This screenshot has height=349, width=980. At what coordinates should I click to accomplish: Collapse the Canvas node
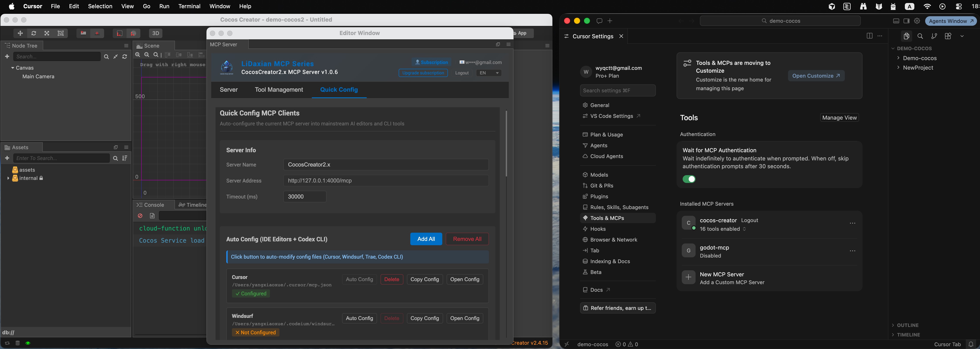point(13,68)
